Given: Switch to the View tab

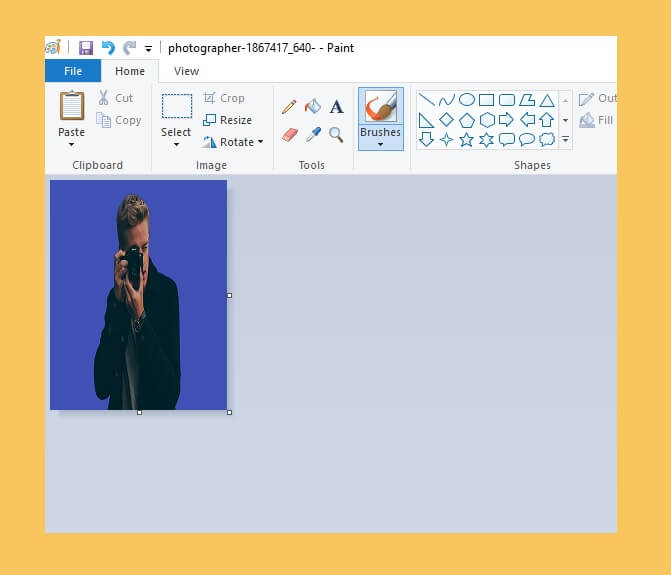Looking at the screenshot, I should coord(186,71).
